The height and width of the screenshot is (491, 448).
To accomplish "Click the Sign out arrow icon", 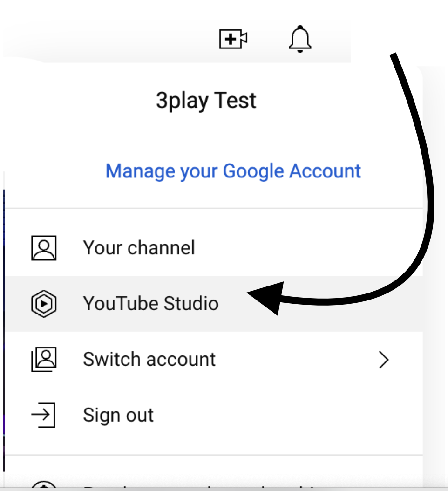I will [43, 415].
